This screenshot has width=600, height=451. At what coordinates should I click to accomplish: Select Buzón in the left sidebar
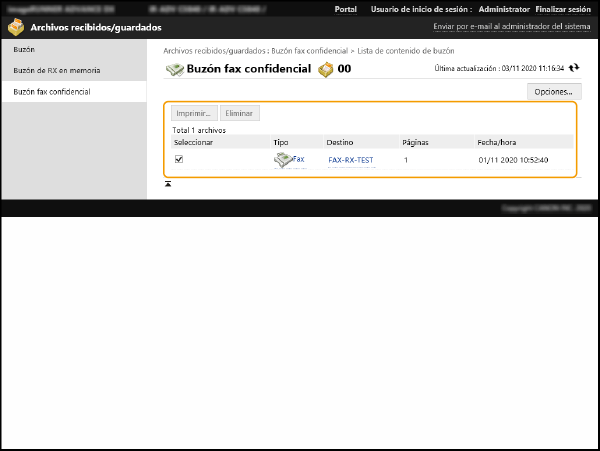pos(23,48)
